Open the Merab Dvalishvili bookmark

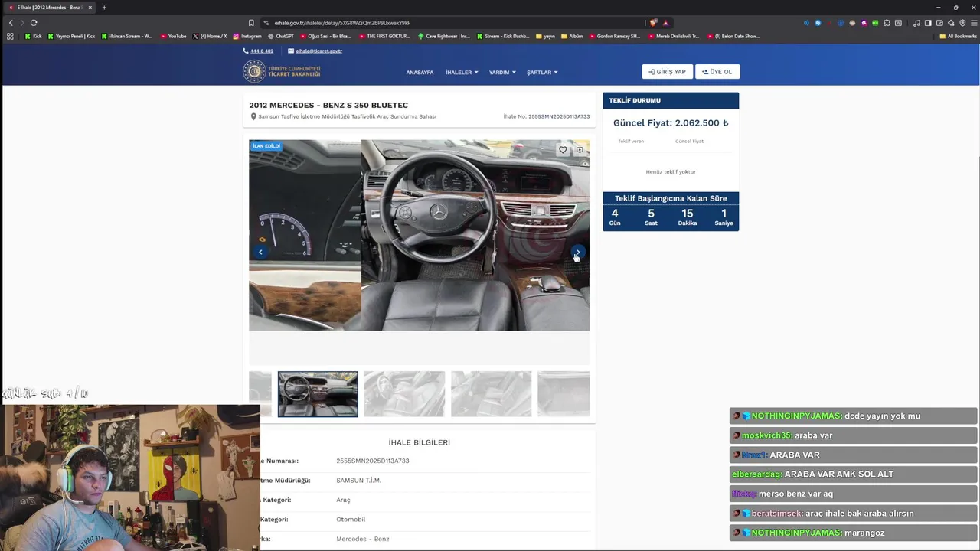[x=674, y=36]
